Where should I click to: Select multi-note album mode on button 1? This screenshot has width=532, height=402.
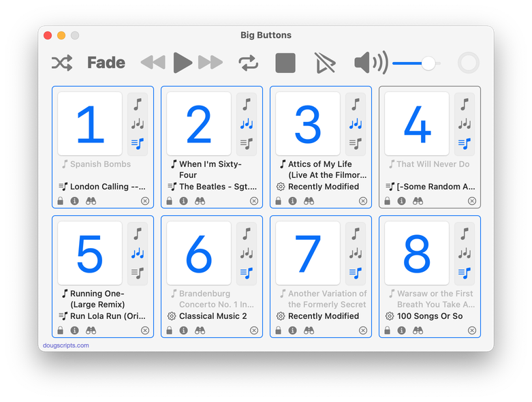coord(138,124)
